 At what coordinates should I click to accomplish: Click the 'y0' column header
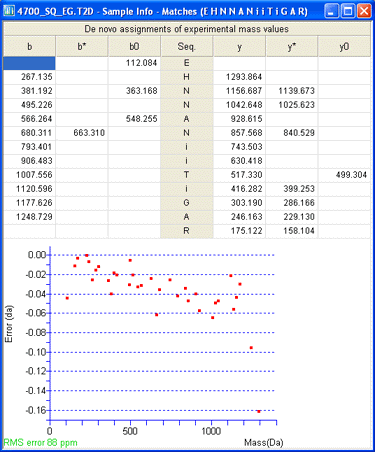click(344, 46)
